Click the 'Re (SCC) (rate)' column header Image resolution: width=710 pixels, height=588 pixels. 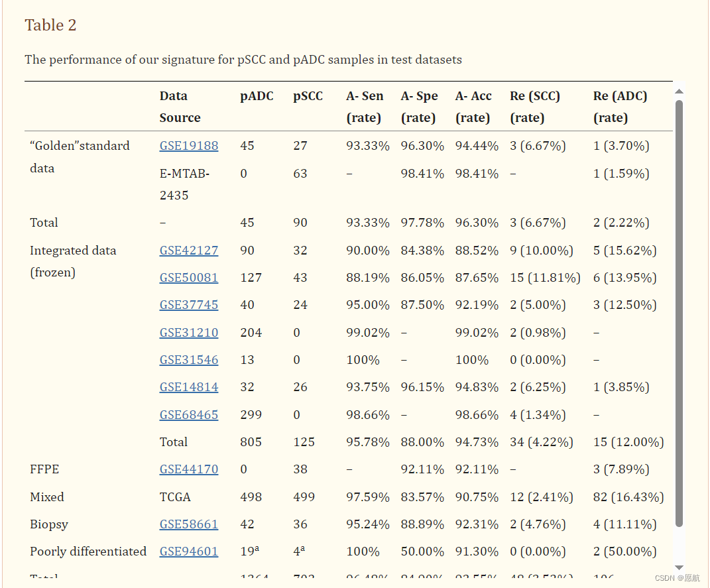[x=535, y=107]
